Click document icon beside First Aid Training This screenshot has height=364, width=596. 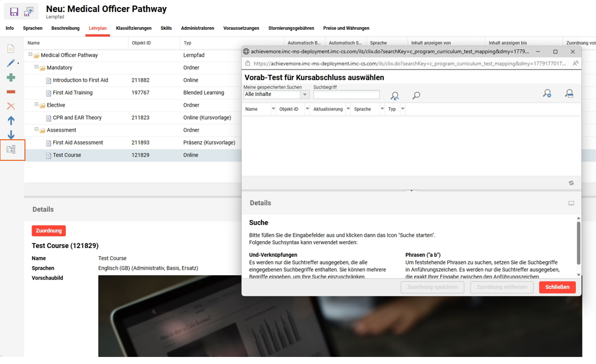49,93
